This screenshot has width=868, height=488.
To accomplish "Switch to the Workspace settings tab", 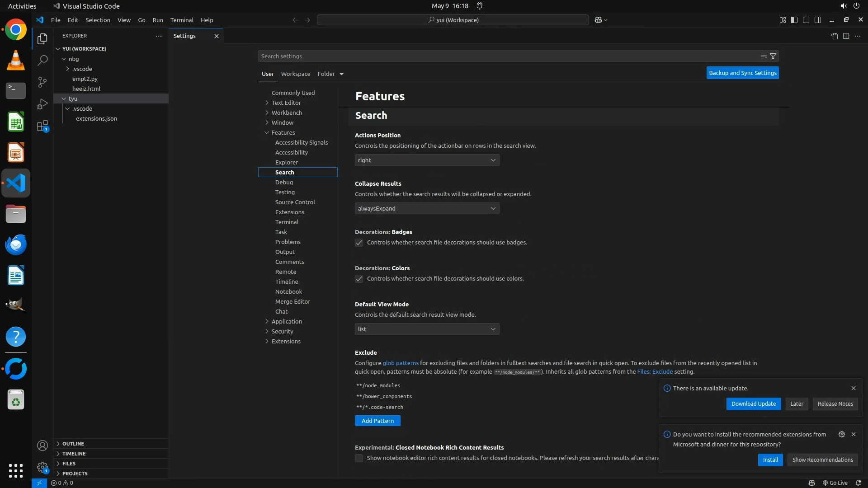I will click(x=295, y=74).
